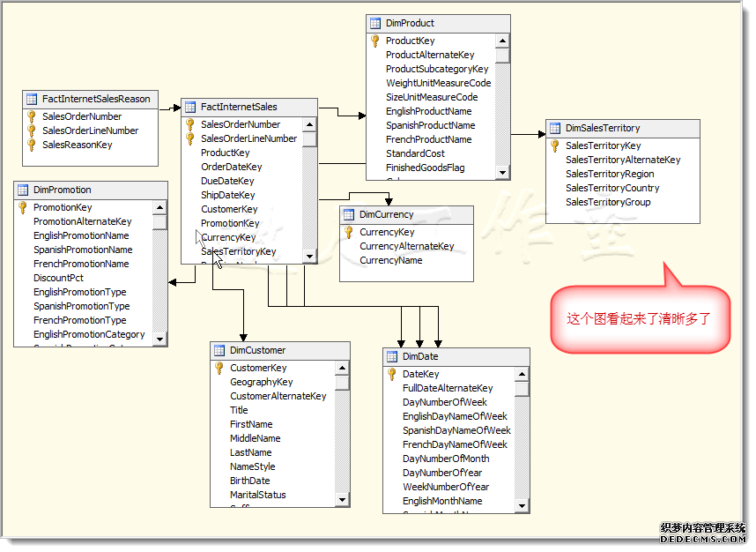The height and width of the screenshot is (552, 756).
Task: Click the key icon beside DateKey in DimDate
Action: click(x=392, y=374)
